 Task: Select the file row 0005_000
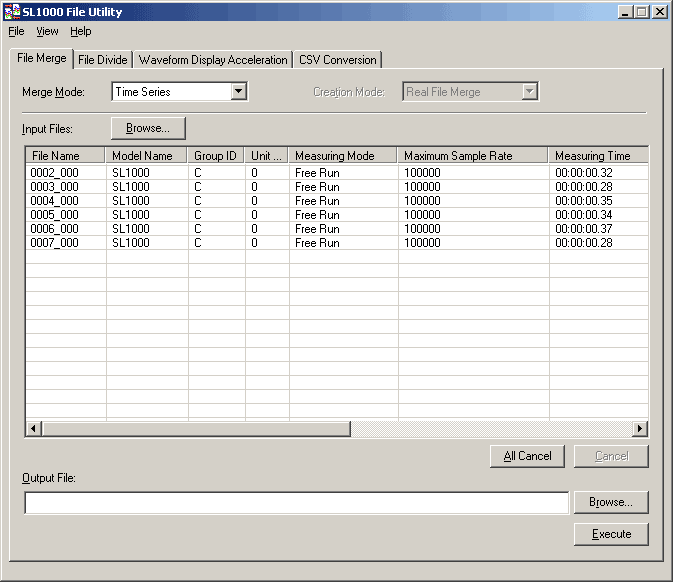(337, 215)
